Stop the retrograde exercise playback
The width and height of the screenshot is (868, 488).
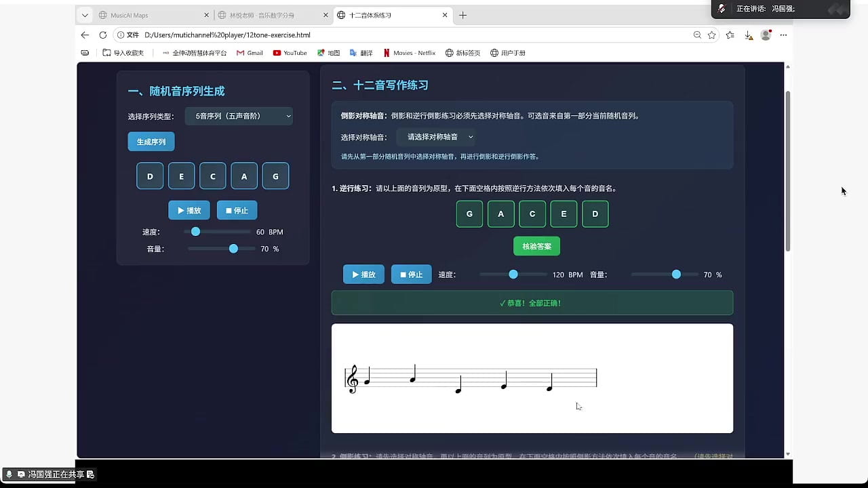(x=412, y=274)
